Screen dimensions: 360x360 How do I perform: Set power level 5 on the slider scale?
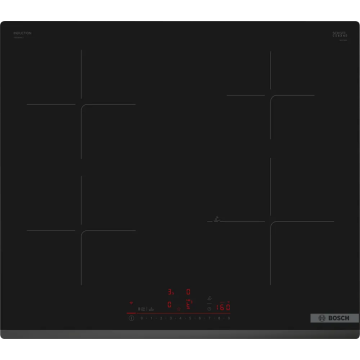[190, 318]
